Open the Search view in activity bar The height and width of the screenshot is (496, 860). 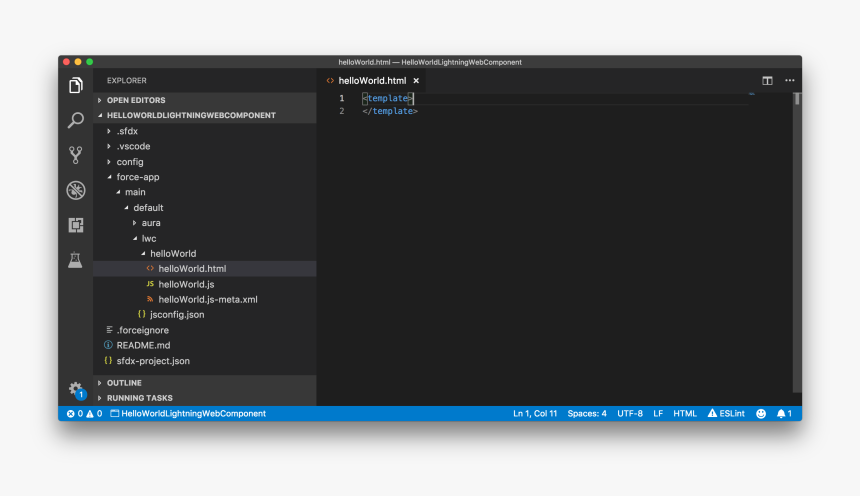[76, 120]
